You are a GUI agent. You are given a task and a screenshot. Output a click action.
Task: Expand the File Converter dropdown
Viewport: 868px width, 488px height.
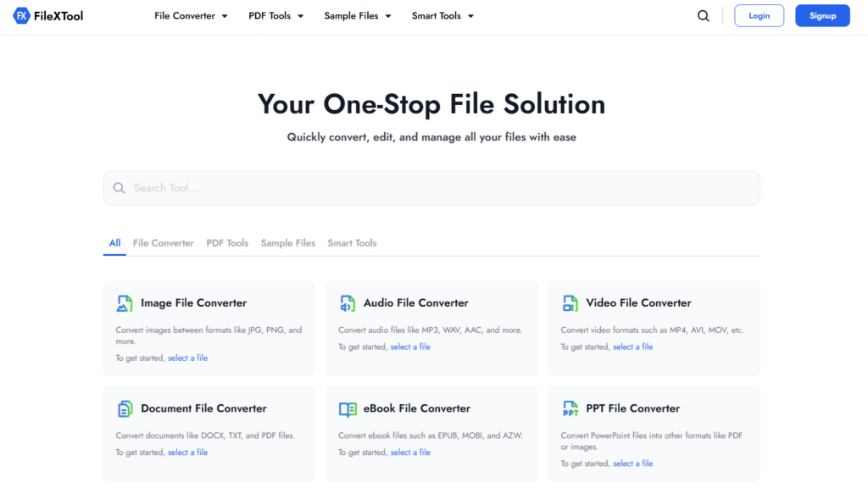click(x=191, y=15)
